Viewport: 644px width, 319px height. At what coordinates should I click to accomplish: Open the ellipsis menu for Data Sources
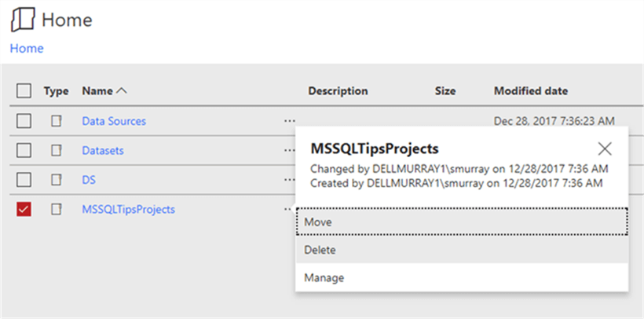tap(289, 121)
